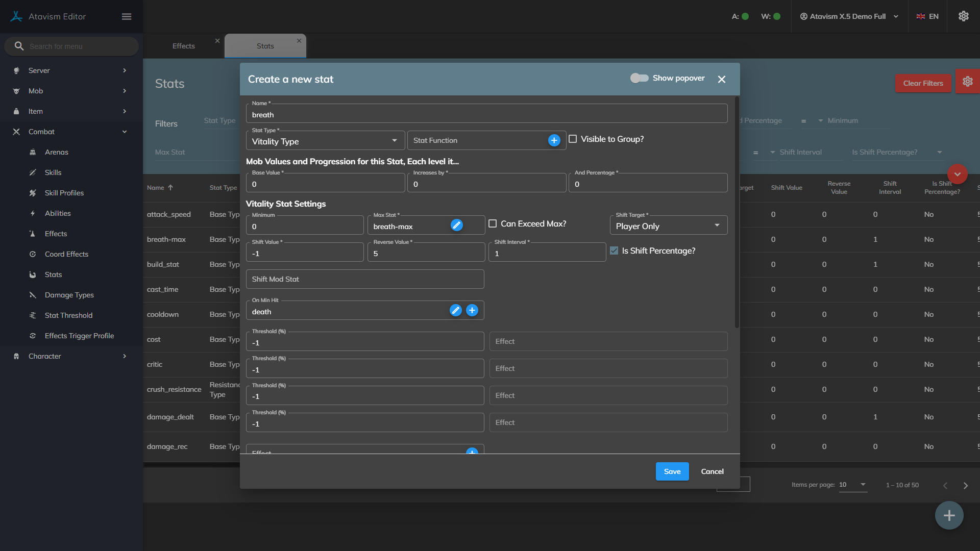Click the plus icon in Stat Function field
The height and width of the screenshot is (551, 980).
click(x=554, y=140)
